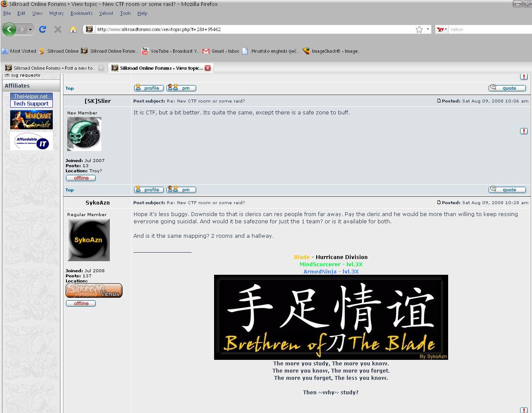Click the profile button under [SK]Slier's post
This screenshot has width=532, height=413.
(x=149, y=190)
